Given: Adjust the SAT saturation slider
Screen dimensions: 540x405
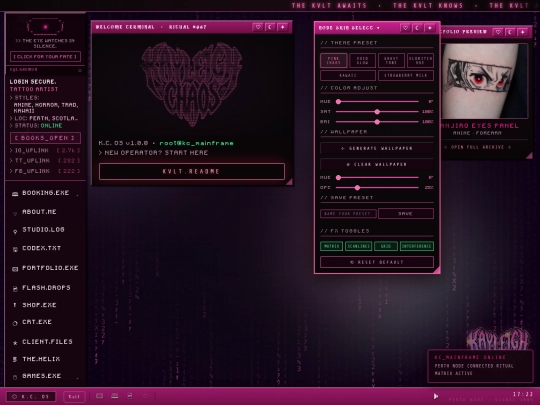Looking at the screenshot, I should click(377, 112).
